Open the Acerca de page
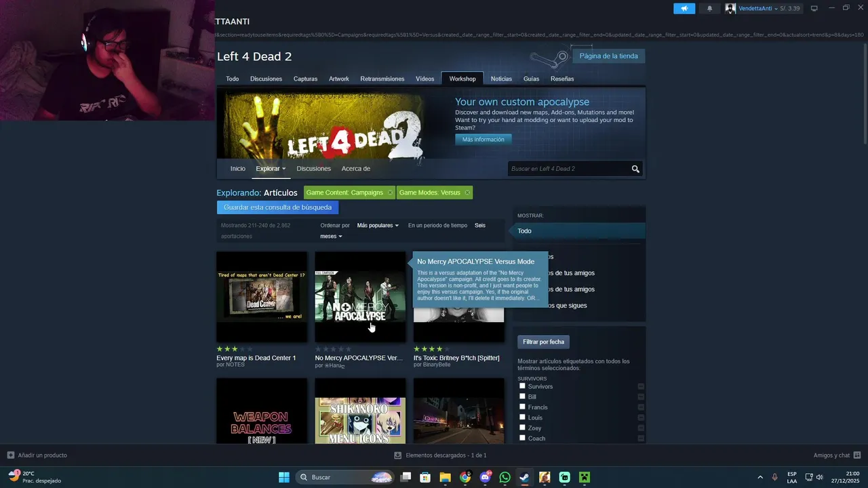Viewport: 868px width, 488px height. [356, 169]
